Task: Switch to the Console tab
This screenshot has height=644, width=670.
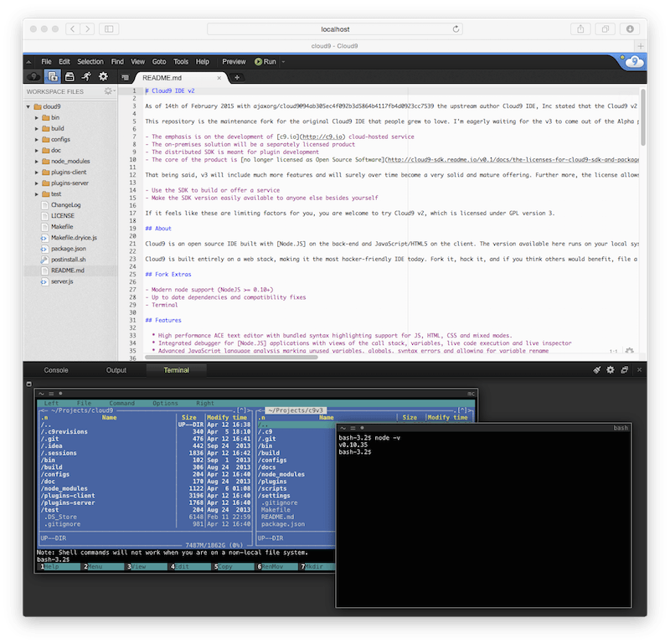Action: tap(56, 370)
